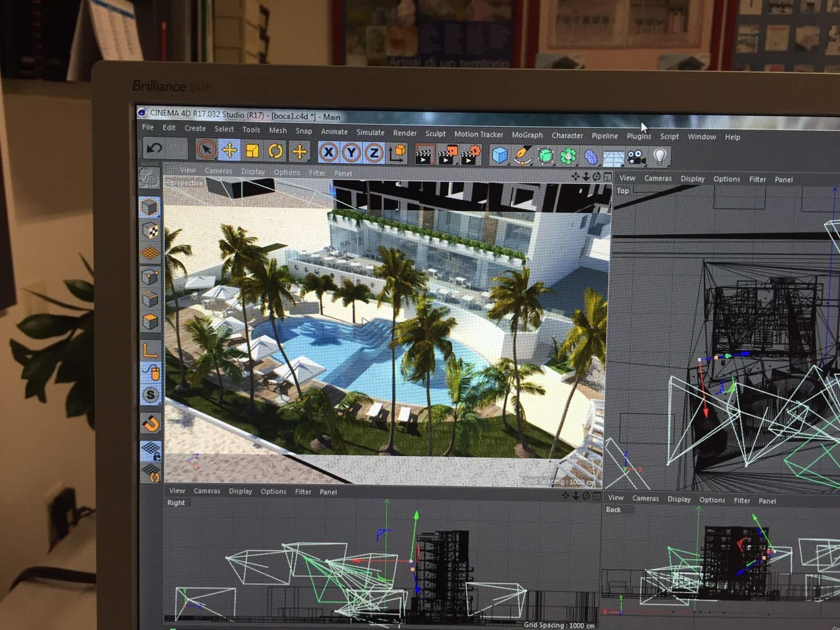Image resolution: width=840 pixels, height=630 pixels.
Task: Open Filter menu in Right viewport
Action: pyautogui.click(x=303, y=492)
